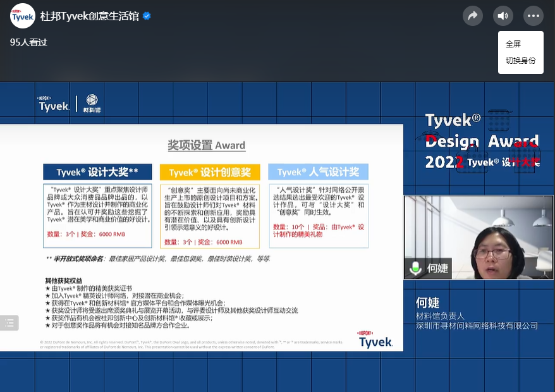555x392 pixels.
Task: Open the Tyvek channel avatar
Action: (23, 16)
